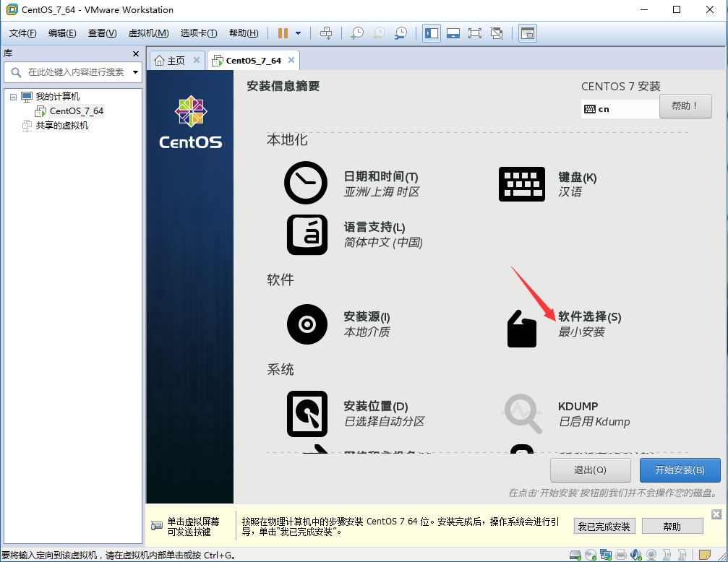Click the message log note icon
Screen dimensions: 728x562
pos(705,555)
